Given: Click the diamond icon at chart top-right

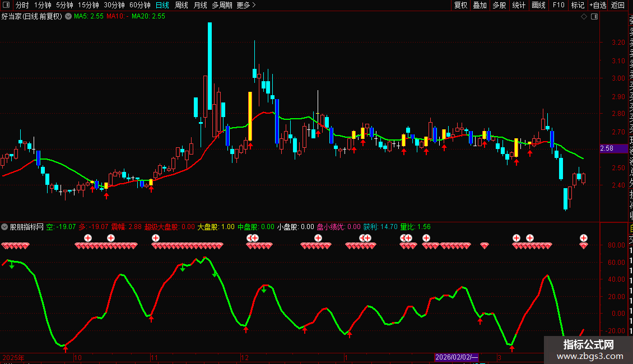Looking at the screenshot, I should click(x=584, y=17).
